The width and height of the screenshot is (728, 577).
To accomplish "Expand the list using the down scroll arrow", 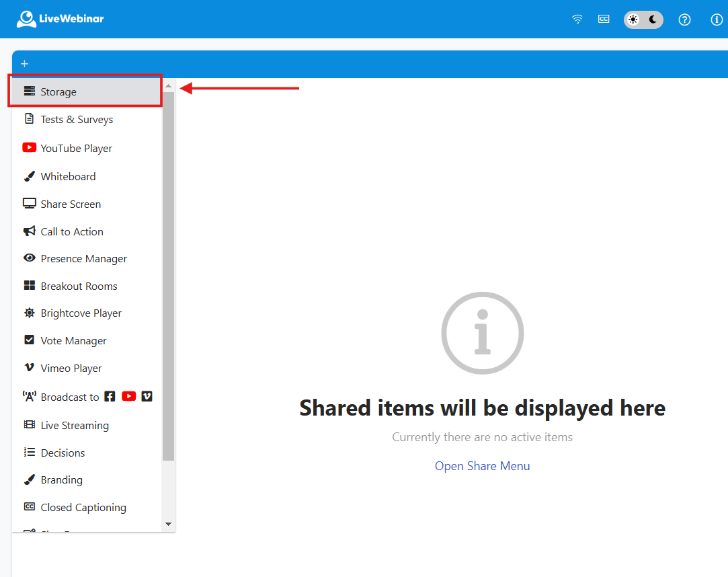I will 168,524.
